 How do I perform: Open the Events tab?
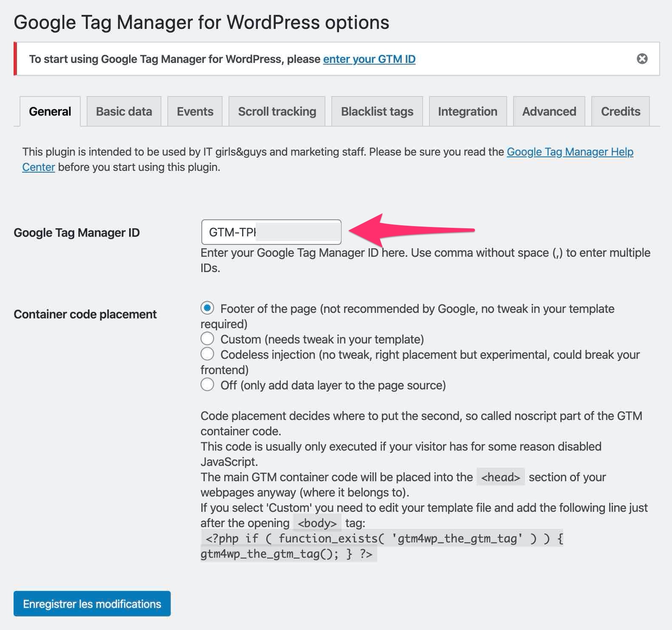click(195, 111)
